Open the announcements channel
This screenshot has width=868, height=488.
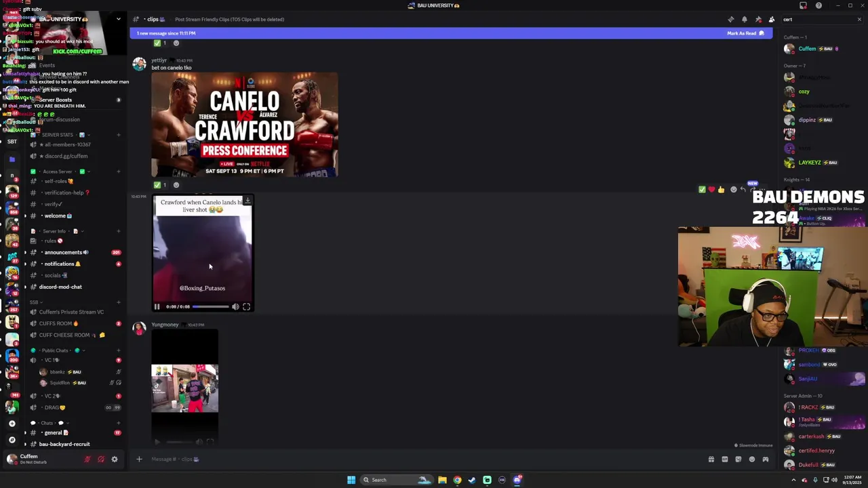(75, 252)
